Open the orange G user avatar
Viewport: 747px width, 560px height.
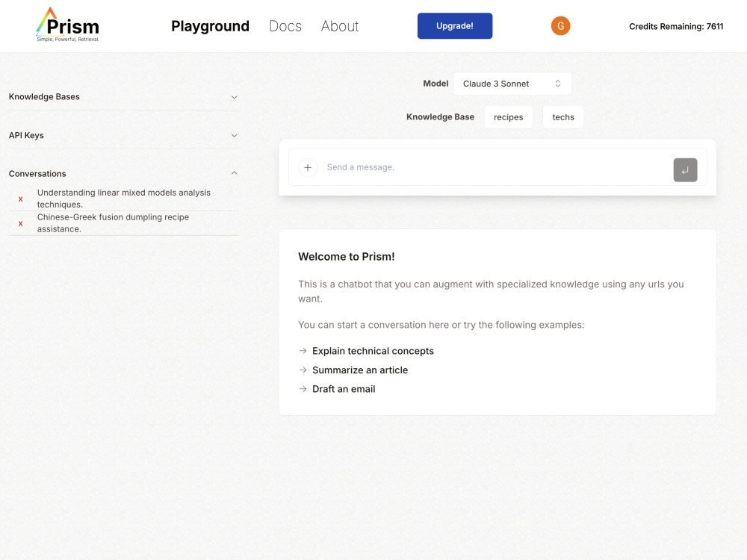coord(560,25)
